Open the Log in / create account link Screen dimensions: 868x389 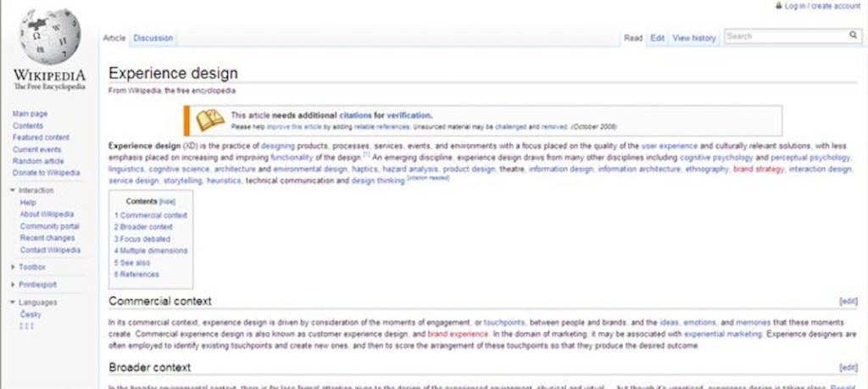pyautogui.click(x=821, y=6)
